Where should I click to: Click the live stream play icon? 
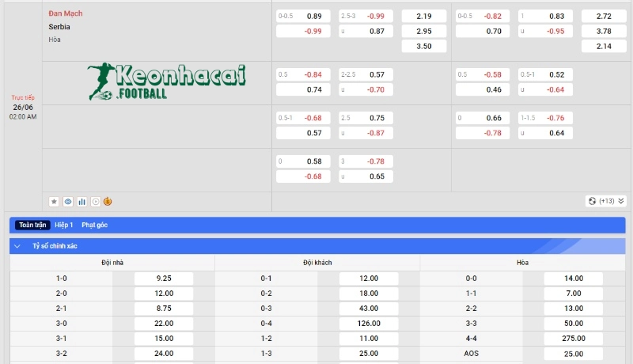(x=95, y=202)
